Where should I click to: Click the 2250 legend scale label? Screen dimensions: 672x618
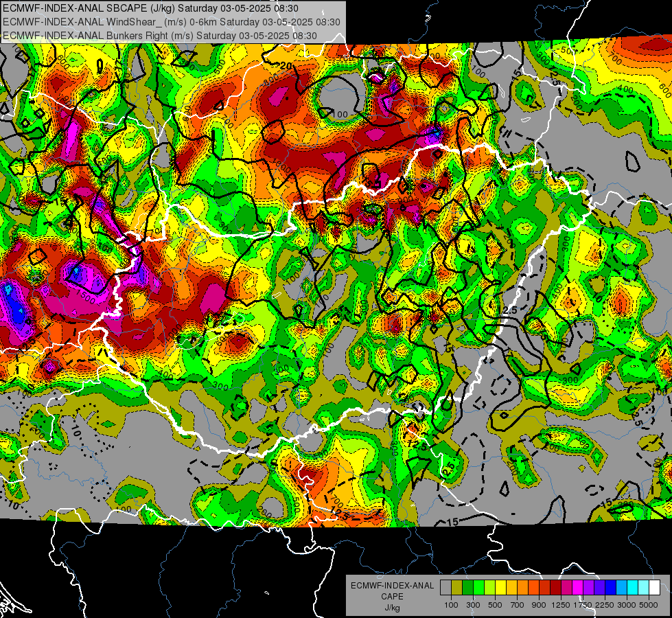tap(605, 605)
